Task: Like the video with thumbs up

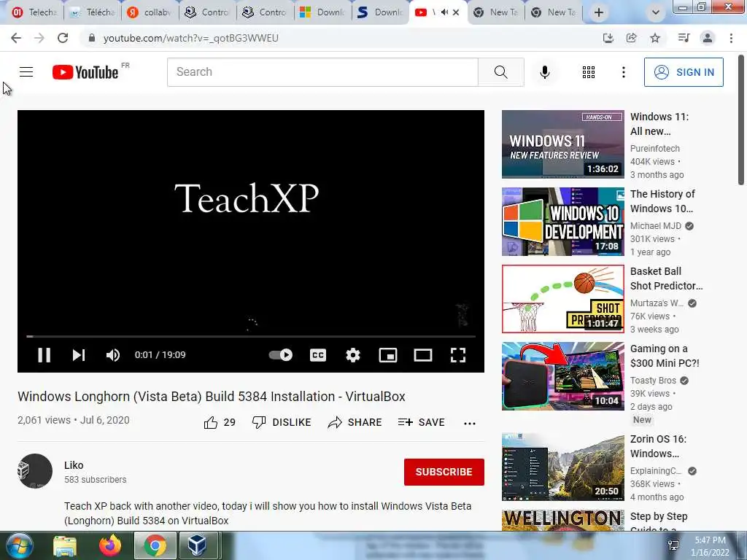Action: tap(220, 422)
